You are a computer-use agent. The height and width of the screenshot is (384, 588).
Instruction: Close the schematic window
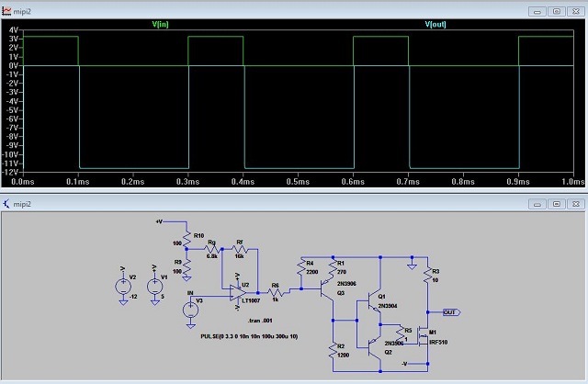click(575, 203)
